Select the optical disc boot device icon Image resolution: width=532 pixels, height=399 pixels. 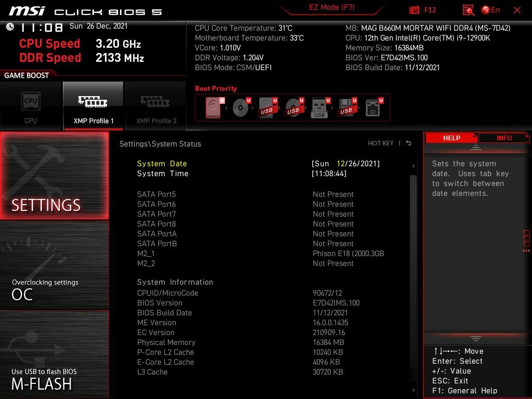(241, 108)
